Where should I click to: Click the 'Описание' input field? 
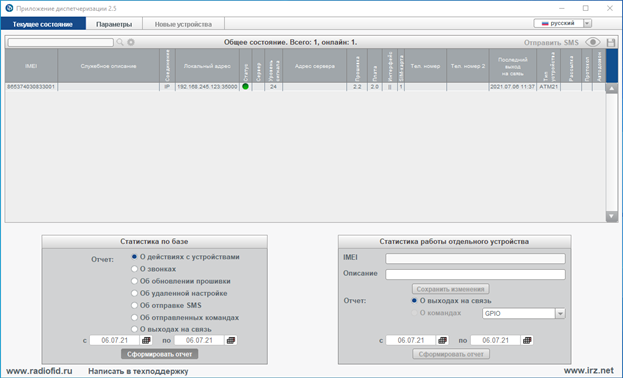(x=475, y=274)
